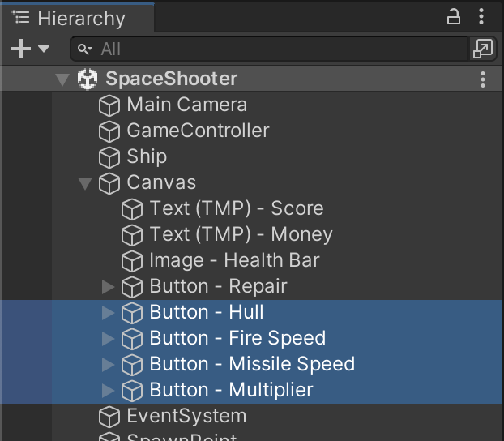
Task: Expand the Button - Multiplier item
Action: coord(108,391)
